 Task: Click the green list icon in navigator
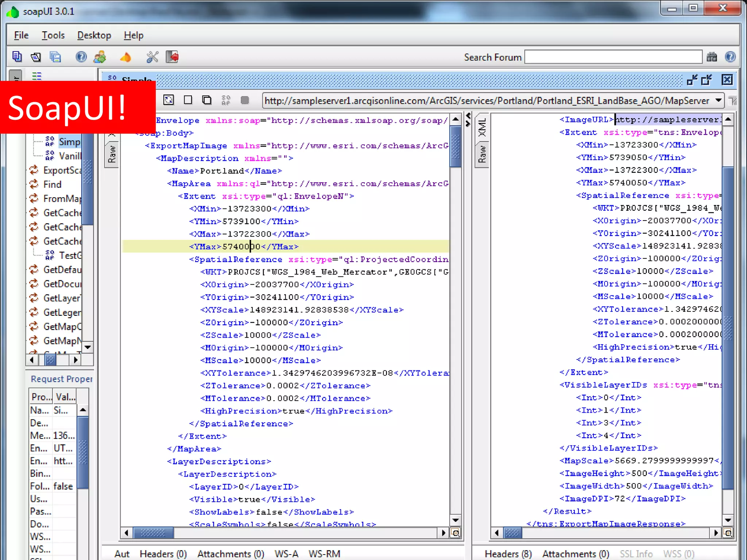tap(37, 76)
